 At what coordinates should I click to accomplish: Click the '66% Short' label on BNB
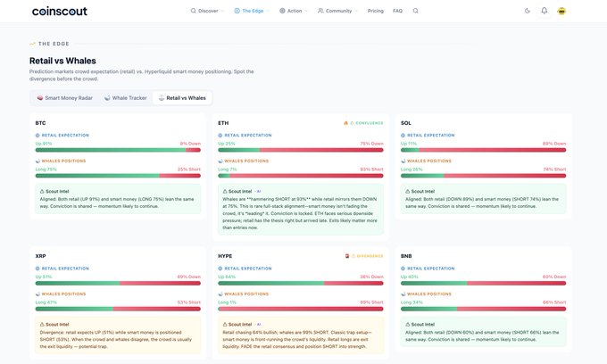tap(554, 302)
